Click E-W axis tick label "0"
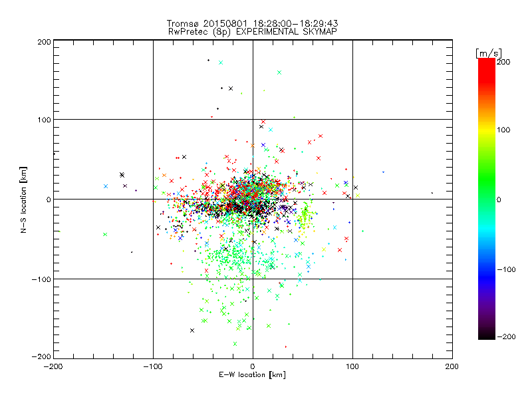The width and height of the screenshot is (532, 399). tap(253, 367)
